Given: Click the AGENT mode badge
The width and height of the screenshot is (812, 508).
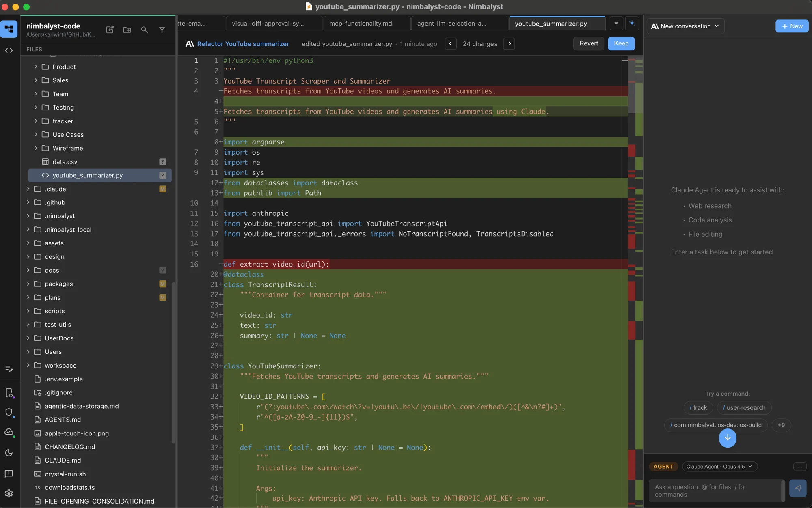Looking at the screenshot, I should click(x=663, y=467).
